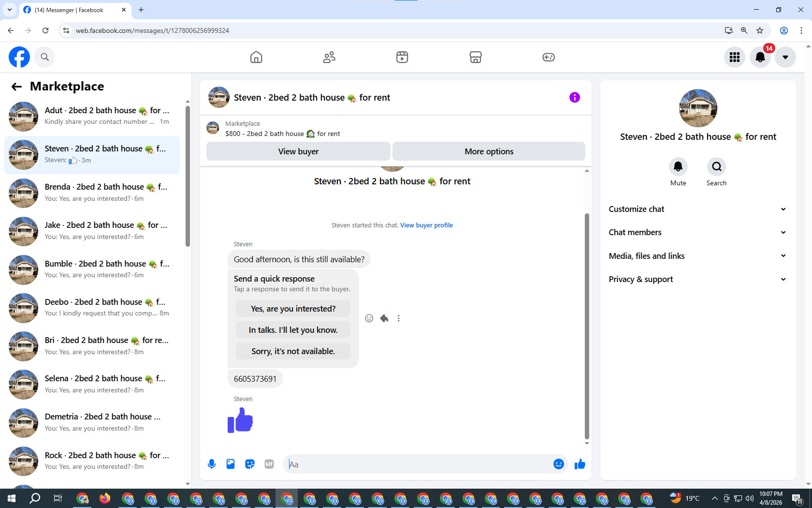The width and height of the screenshot is (812, 508).
Task: Bookmark this page star icon
Action: [x=760, y=30]
